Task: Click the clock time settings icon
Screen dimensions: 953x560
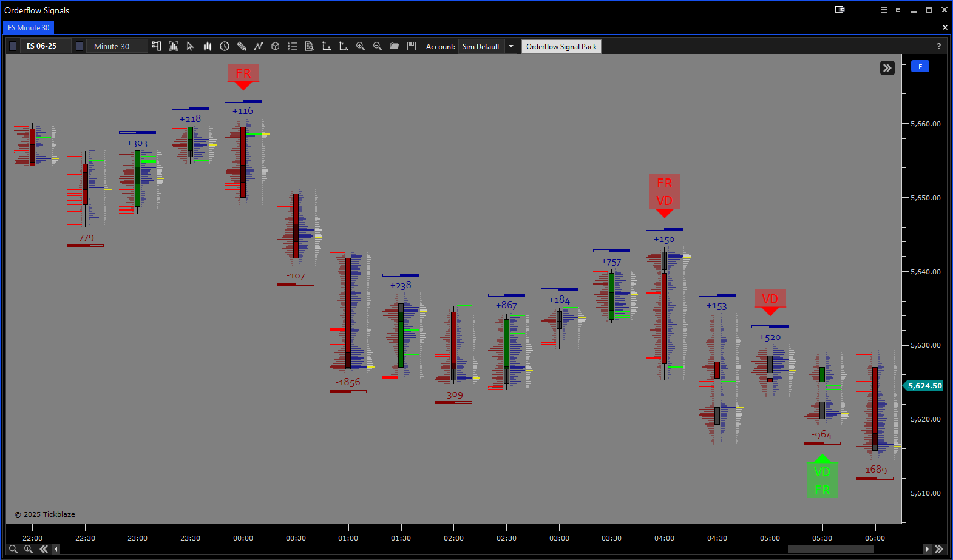Action: click(225, 46)
